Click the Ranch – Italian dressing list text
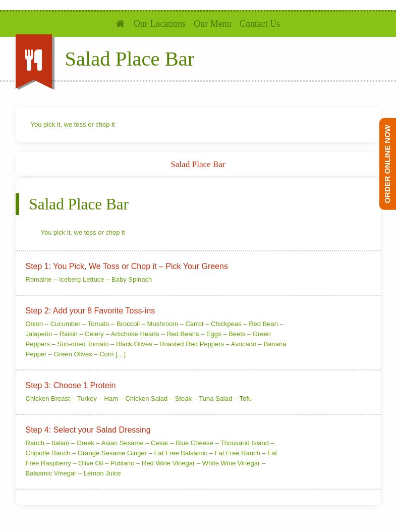Viewport: 396px width, 532px height. point(151,458)
